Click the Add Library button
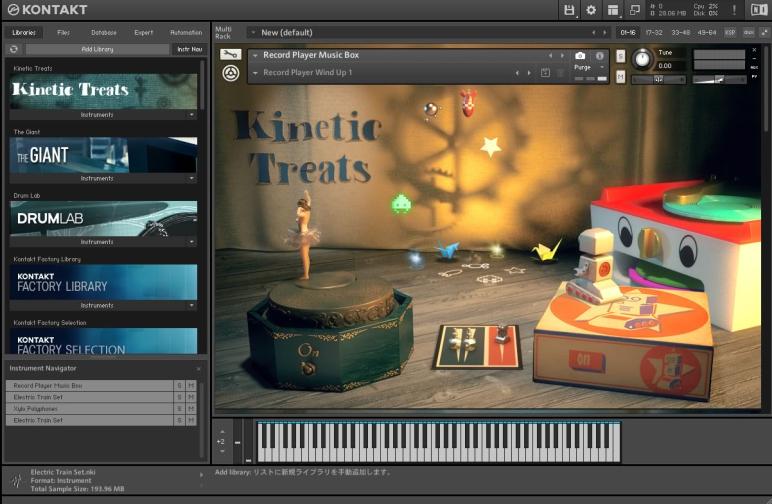This screenshot has width=772, height=504. [97, 49]
